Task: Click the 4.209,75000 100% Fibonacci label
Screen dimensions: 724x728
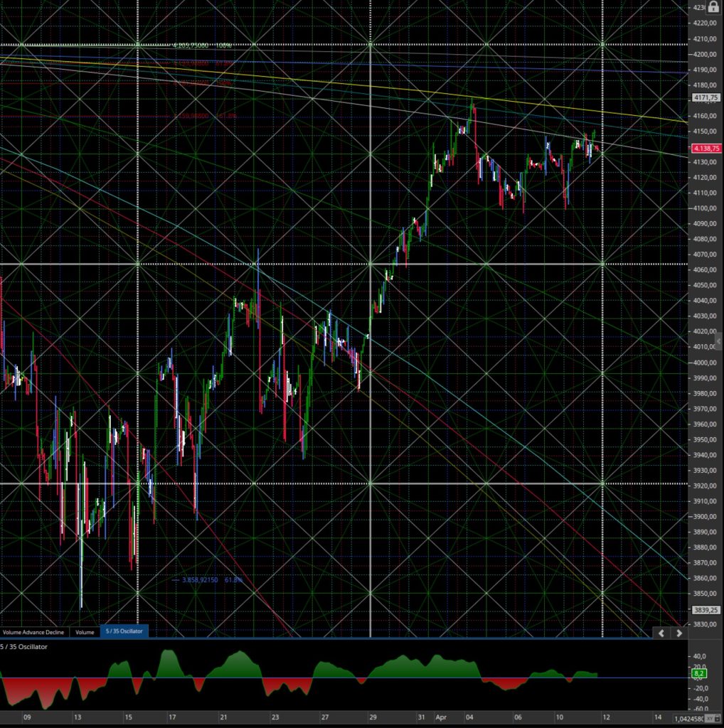Action: click(201, 45)
